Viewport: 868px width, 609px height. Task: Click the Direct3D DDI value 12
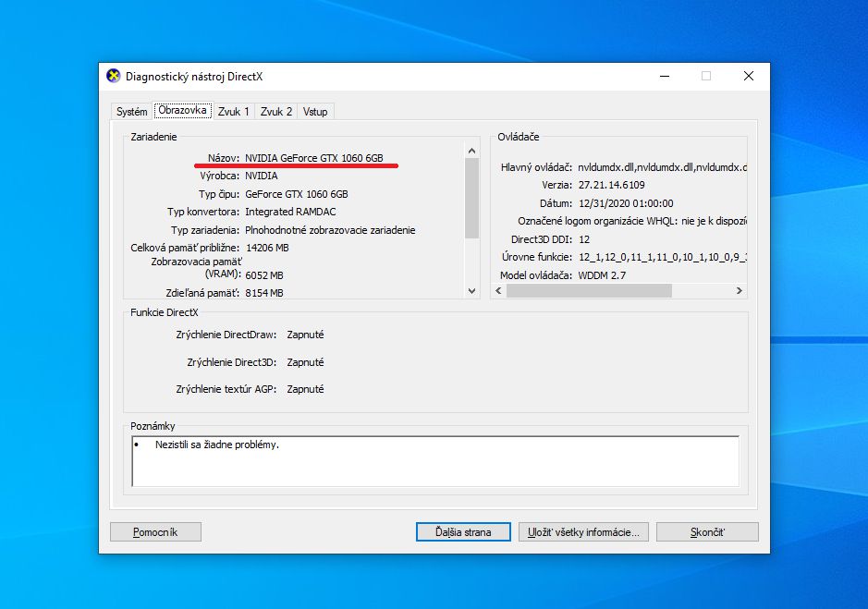point(584,239)
